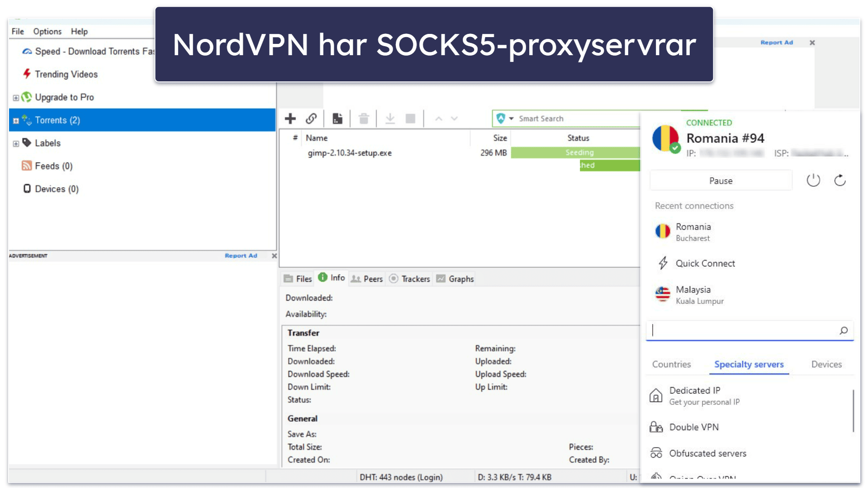The image size is (868, 488).
Task: Click the NordVPN specialty servers scrollbar
Action: [x=853, y=411]
